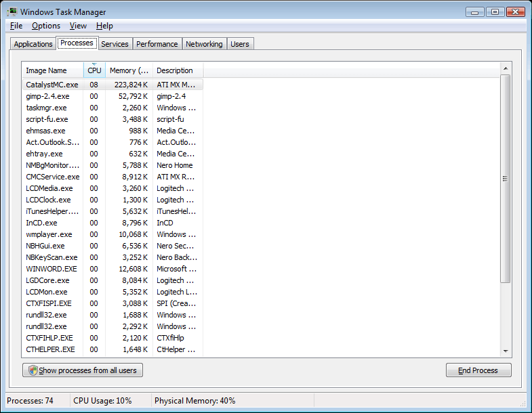The width and height of the screenshot is (532, 413).
Task: Open the Performance tab
Action: (157, 44)
